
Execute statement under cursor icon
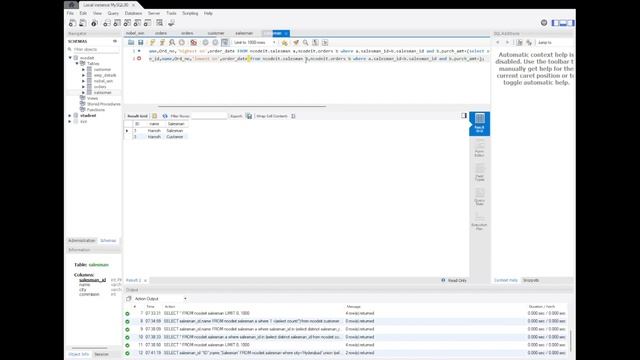pos(162,42)
